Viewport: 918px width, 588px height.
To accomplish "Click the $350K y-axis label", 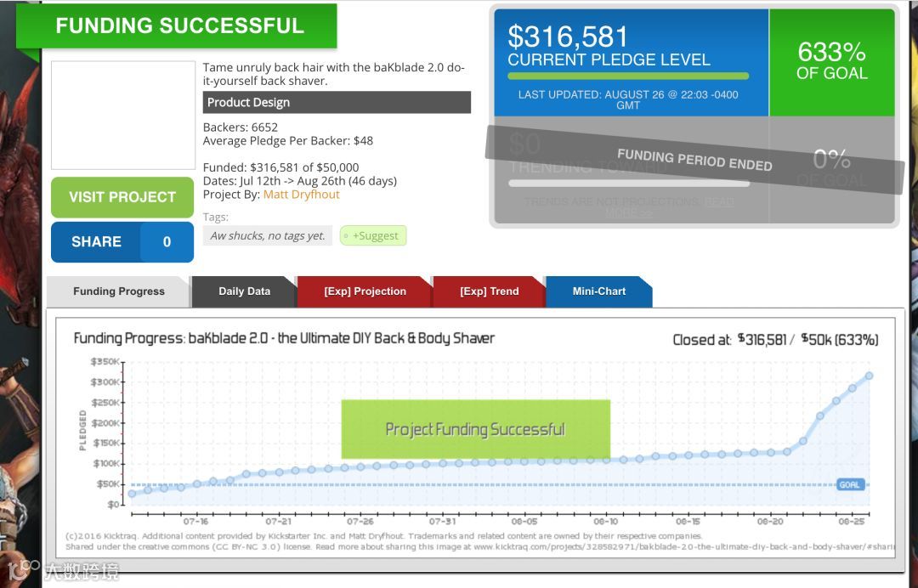I will point(105,362).
